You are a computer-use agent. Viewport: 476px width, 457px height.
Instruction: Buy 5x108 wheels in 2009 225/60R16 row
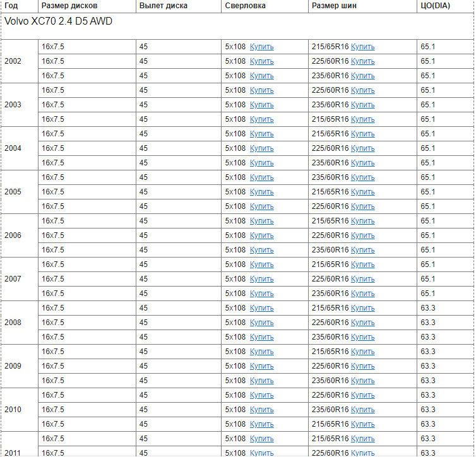(x=262, y=366)
